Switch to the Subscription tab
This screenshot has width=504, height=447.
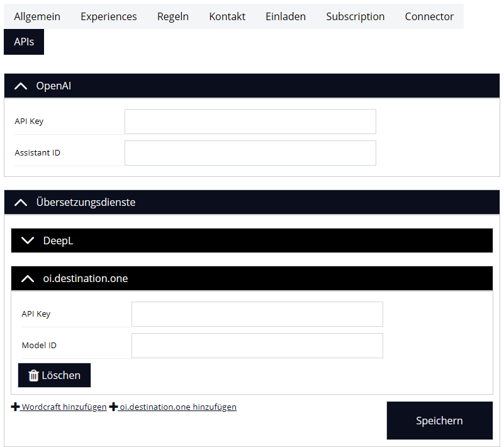pyautogui.click(x=355, y=16)
